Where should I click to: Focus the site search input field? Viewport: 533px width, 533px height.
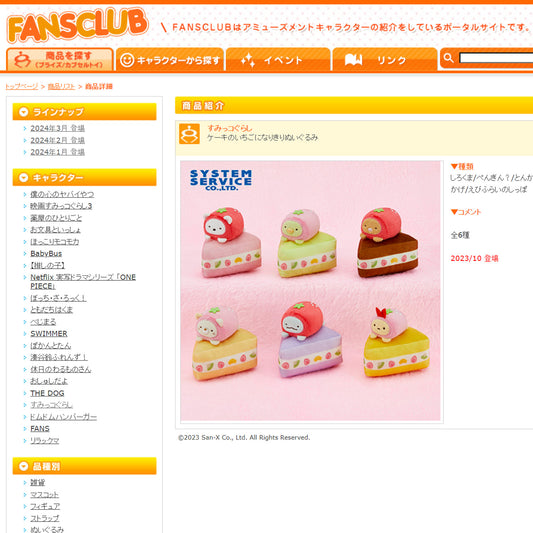coord(496,58)
